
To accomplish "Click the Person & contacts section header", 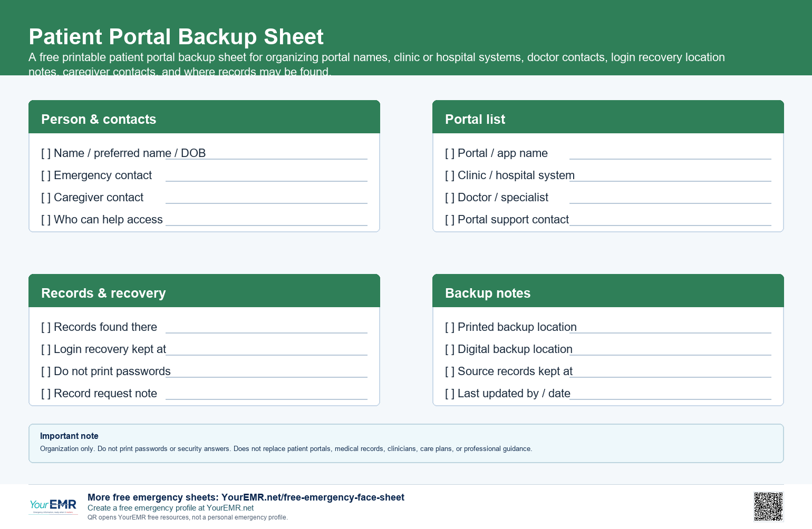I will pyautogui.click(x=204, y=117).
